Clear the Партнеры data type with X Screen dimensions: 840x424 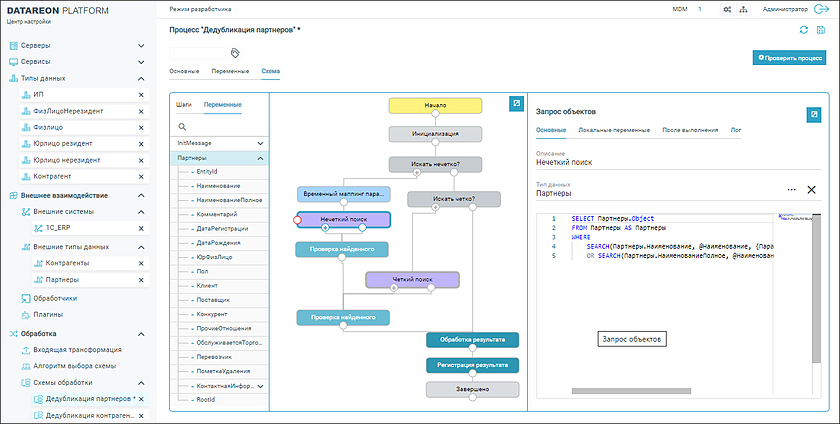point(811,190)
